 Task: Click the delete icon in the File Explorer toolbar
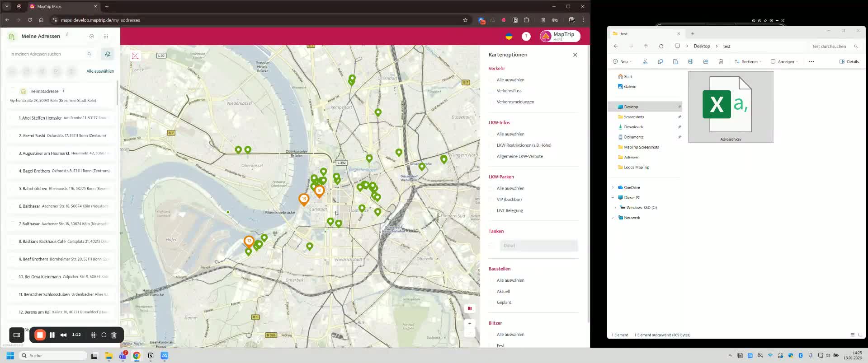721,61
